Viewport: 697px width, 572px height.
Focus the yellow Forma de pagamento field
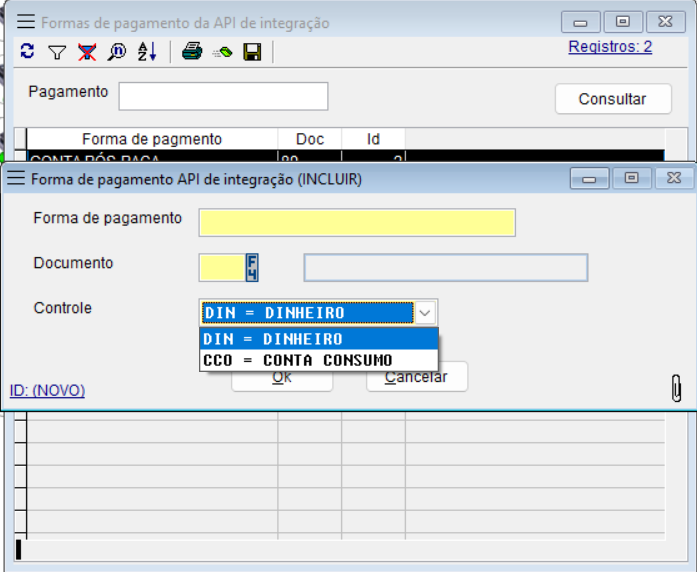(357, 222)
